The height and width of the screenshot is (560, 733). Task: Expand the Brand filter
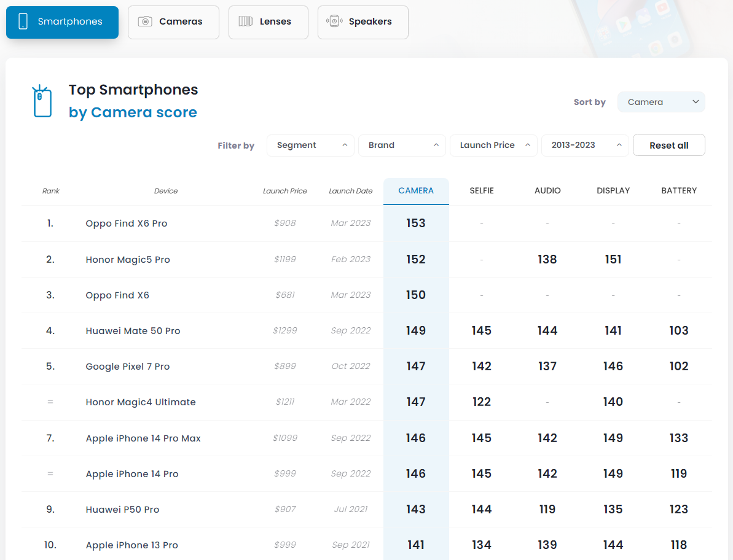402,146
